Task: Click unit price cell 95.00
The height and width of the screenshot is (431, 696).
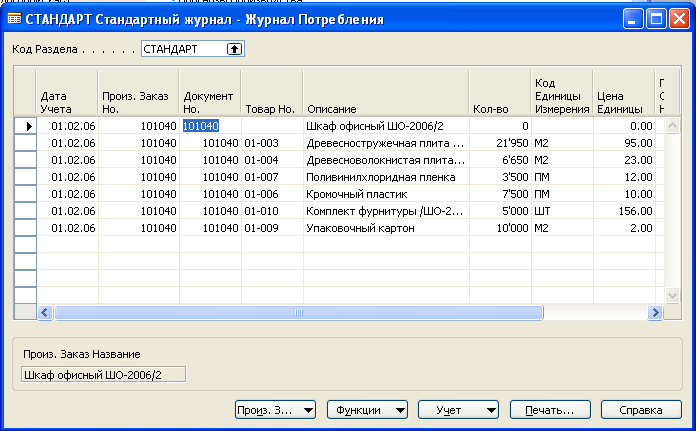Action: pos(624,143)
